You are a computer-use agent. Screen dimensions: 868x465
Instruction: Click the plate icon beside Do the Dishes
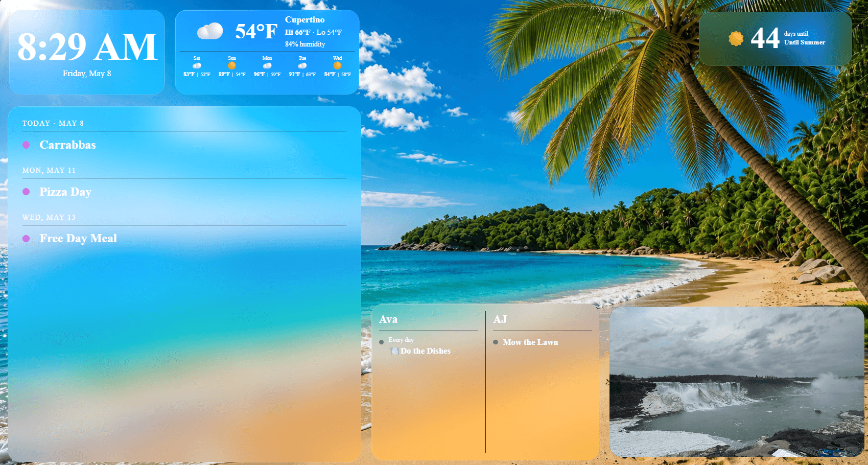click(394, 351)
